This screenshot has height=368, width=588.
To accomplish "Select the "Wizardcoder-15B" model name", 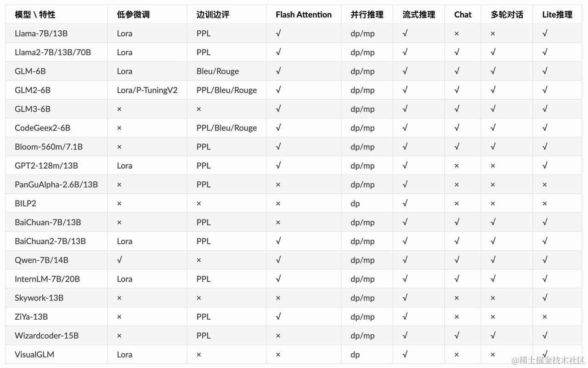I will pos(46,336).
